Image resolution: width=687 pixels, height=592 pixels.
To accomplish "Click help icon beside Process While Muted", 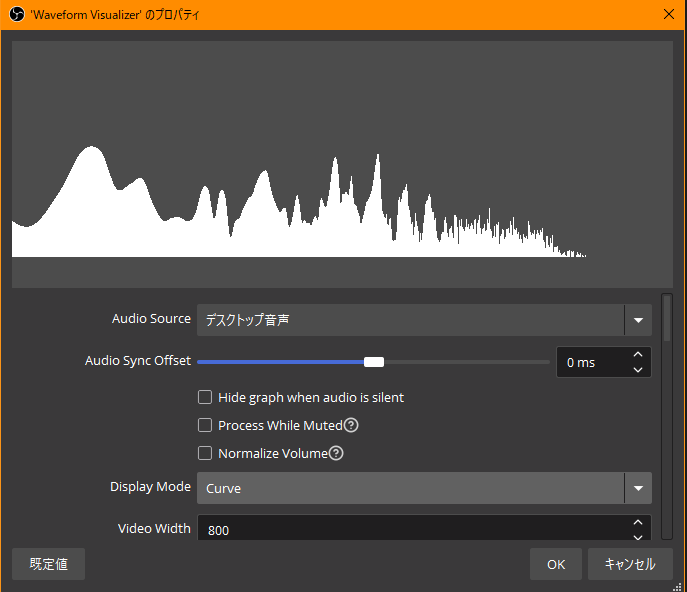I will pos(351,426).
